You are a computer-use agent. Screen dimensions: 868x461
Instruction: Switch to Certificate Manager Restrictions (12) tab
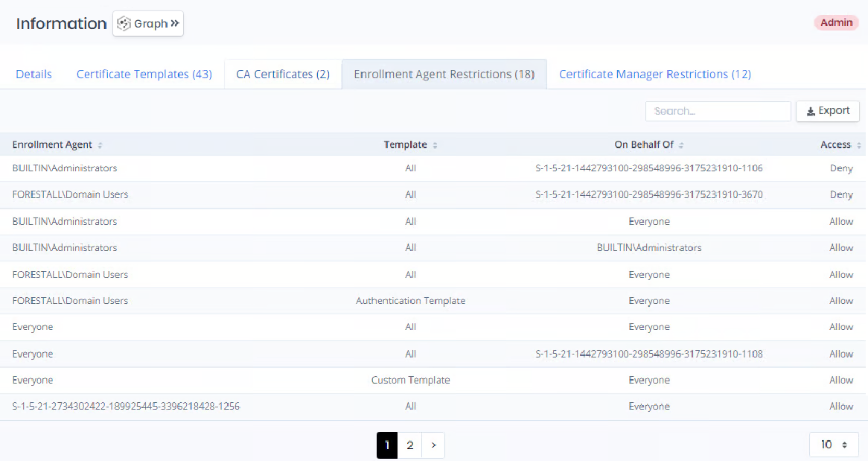[654, 74]
